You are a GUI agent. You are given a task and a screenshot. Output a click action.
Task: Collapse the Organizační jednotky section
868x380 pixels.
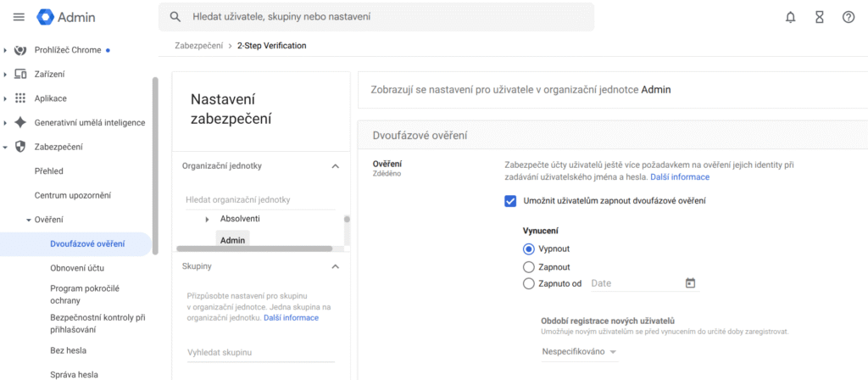tap(335, 166)
